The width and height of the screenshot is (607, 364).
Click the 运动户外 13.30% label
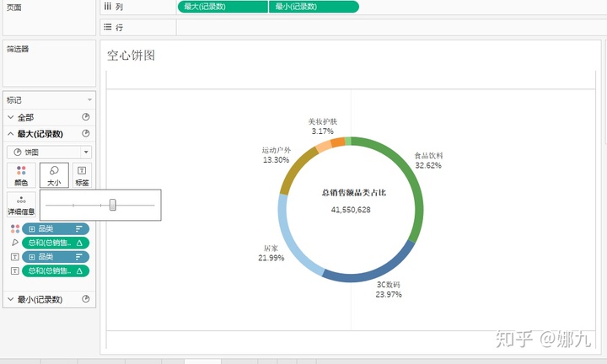[x=276, y=155]
